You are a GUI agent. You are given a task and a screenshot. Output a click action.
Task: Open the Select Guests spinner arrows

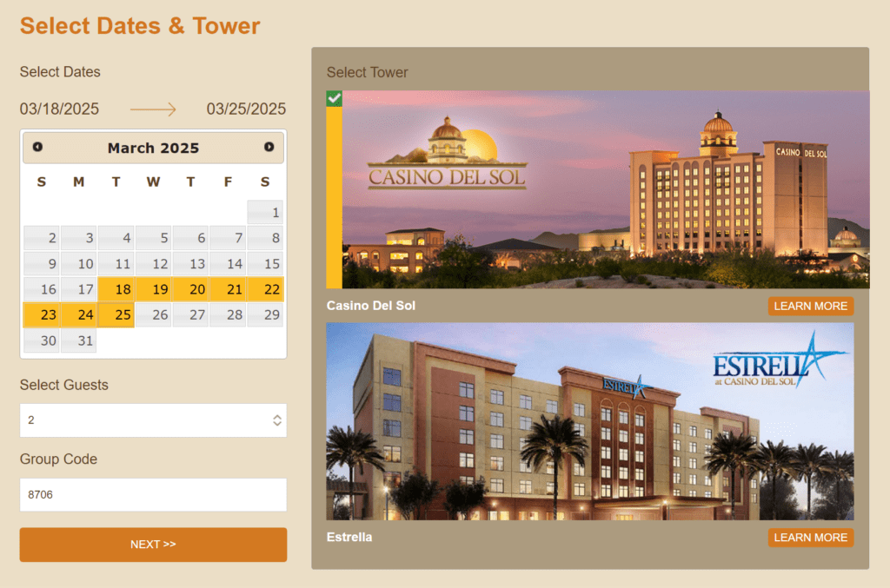click(x=276, y=420)
